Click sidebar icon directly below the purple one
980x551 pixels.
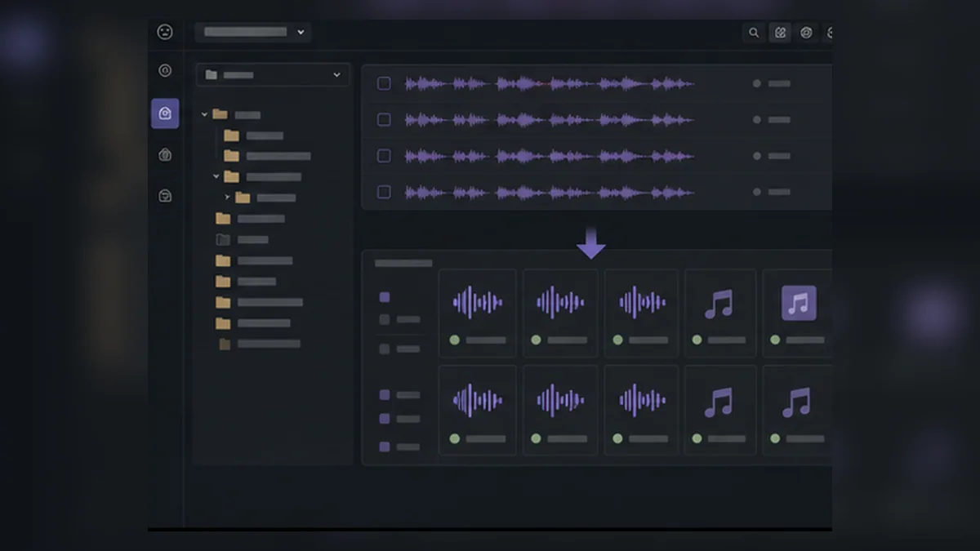165,155
